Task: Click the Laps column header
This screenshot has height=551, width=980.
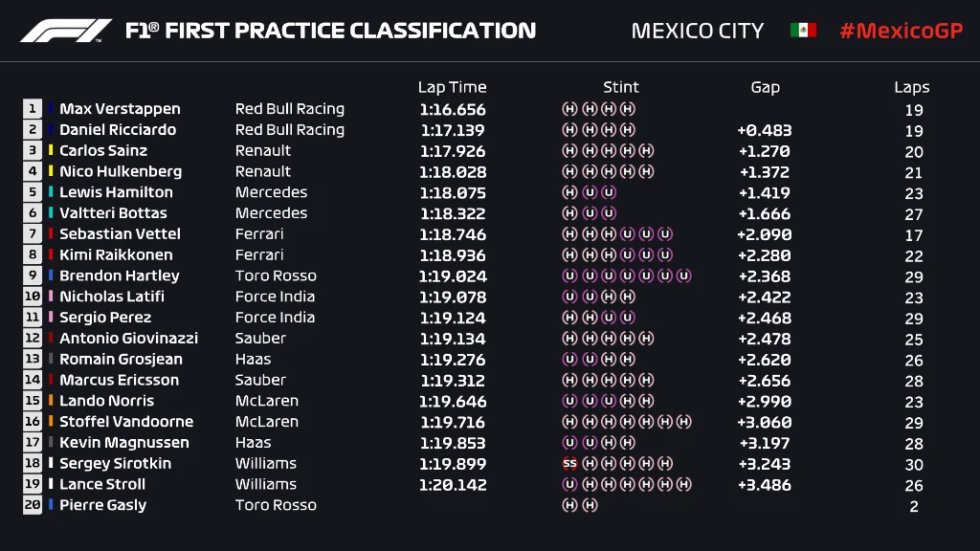Action: coord(912,87)
